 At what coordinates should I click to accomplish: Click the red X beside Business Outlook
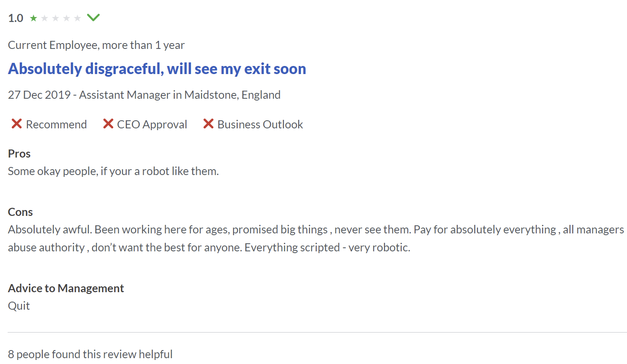coord(208,124)
